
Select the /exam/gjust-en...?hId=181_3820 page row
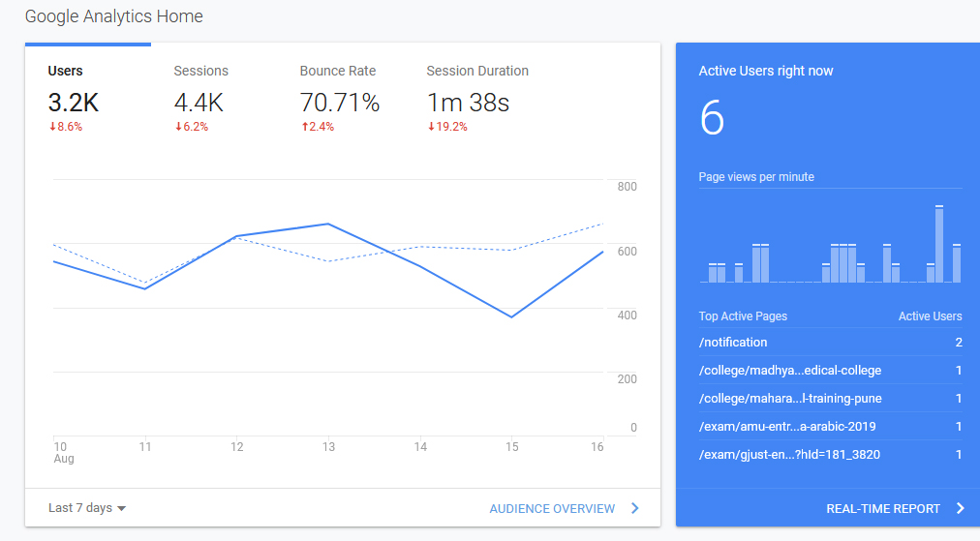coord(831,455)
